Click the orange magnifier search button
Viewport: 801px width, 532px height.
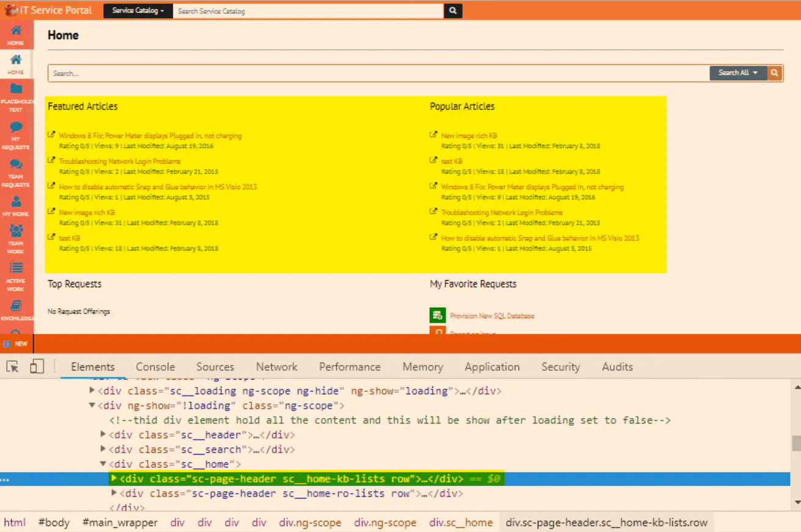click(775, 73)
